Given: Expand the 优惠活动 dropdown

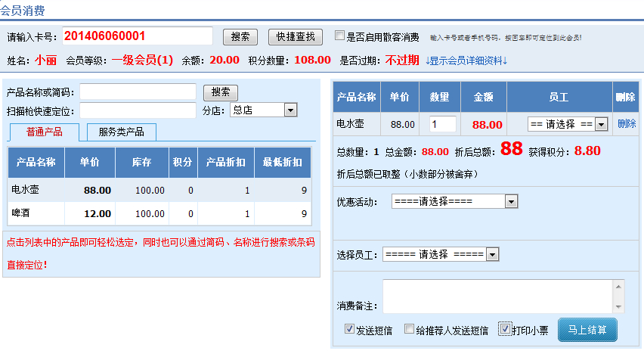Looking at the screenshot, I should (454, 202).
